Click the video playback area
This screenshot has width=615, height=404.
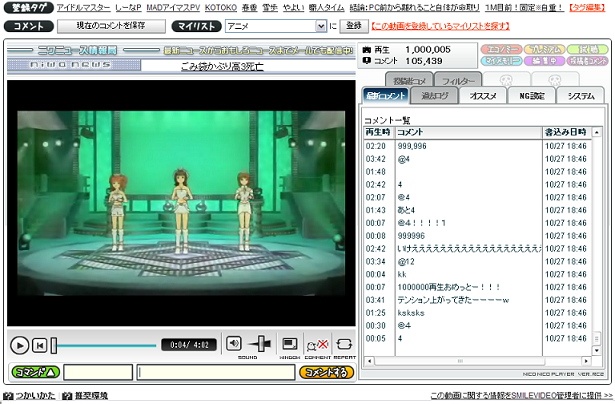point(181,203)
